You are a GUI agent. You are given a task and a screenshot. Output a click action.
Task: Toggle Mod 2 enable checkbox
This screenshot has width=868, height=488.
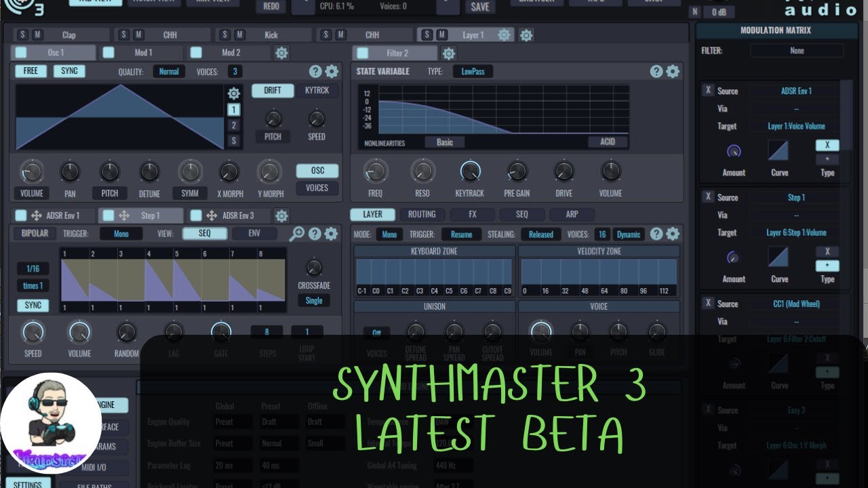point(196,52)
